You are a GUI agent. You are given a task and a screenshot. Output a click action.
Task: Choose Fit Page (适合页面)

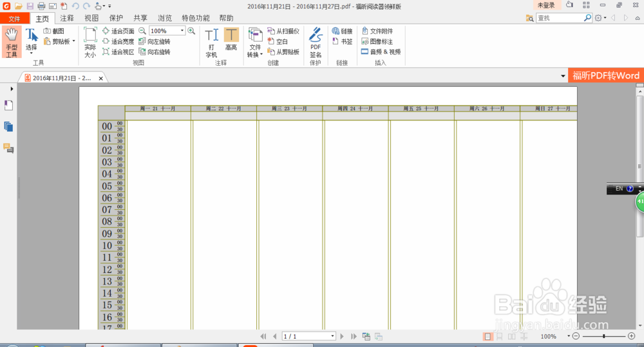[x=118, y=31]
